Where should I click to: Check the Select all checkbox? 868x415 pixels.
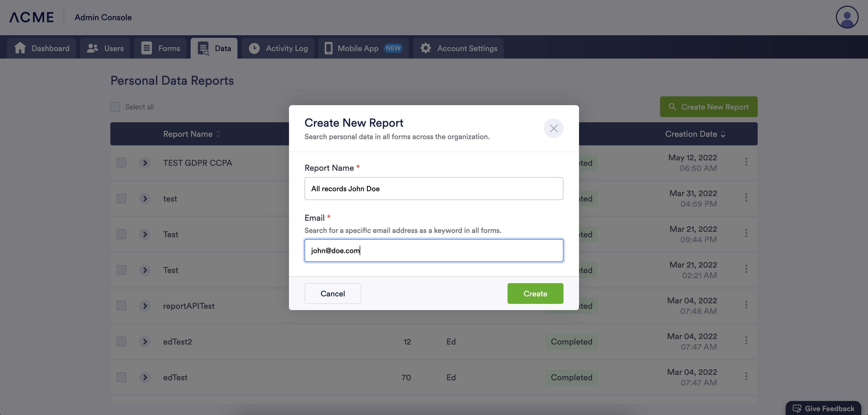click(x=115, y=107)
